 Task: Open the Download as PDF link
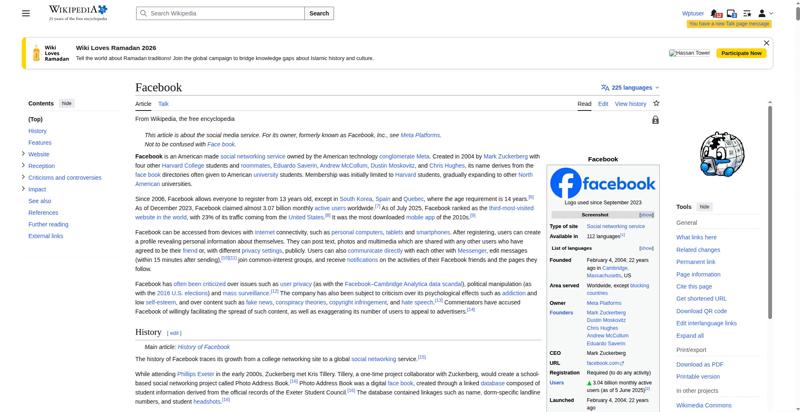point(699,364)
